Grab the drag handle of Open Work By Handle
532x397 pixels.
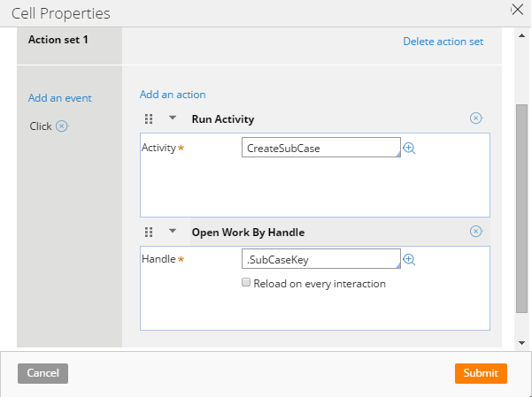149,233
